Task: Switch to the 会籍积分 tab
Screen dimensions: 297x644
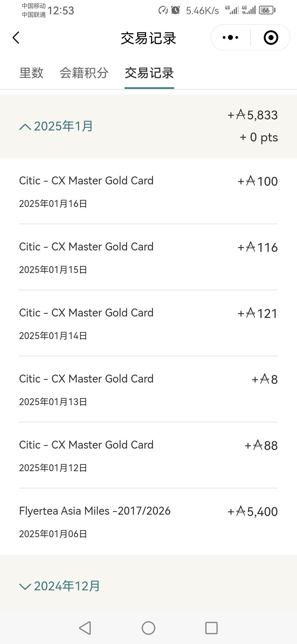Action: [84, 73]
